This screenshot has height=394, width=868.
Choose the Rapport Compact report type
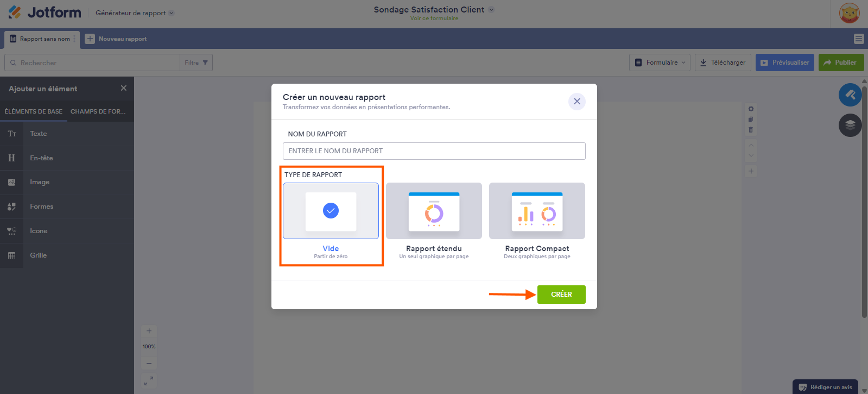point(537,211)
